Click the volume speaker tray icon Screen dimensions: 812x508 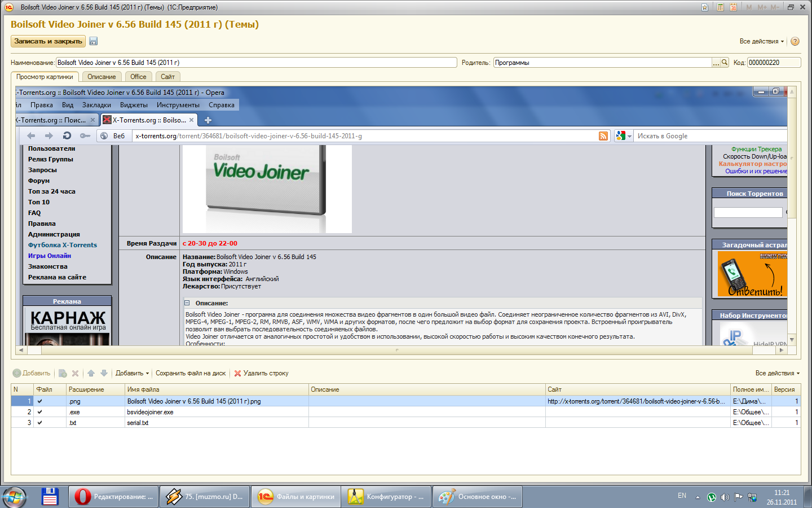[725, 497]
